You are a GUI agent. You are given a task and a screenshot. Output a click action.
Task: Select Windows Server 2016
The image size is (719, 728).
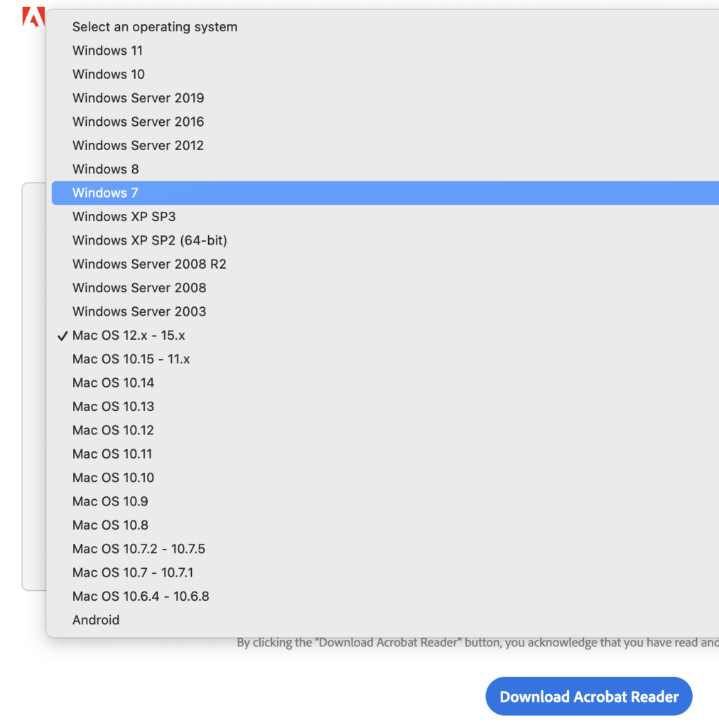click(x=138, y=122)
